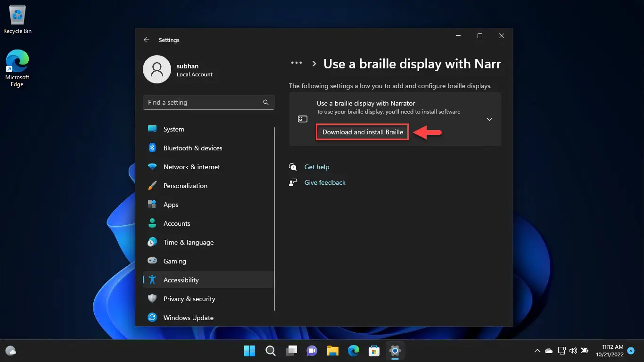Click the braille display icon in the card
Screen dimensions: 644x362
pos(303,119)
